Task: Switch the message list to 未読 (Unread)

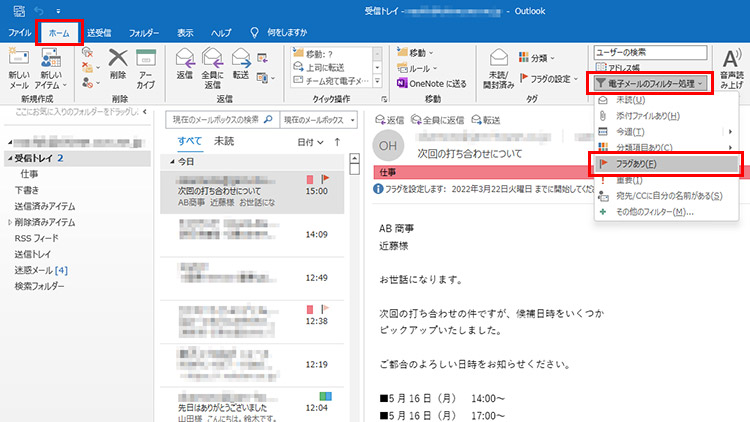Action: pyautogui.click(x=224, y=142)
